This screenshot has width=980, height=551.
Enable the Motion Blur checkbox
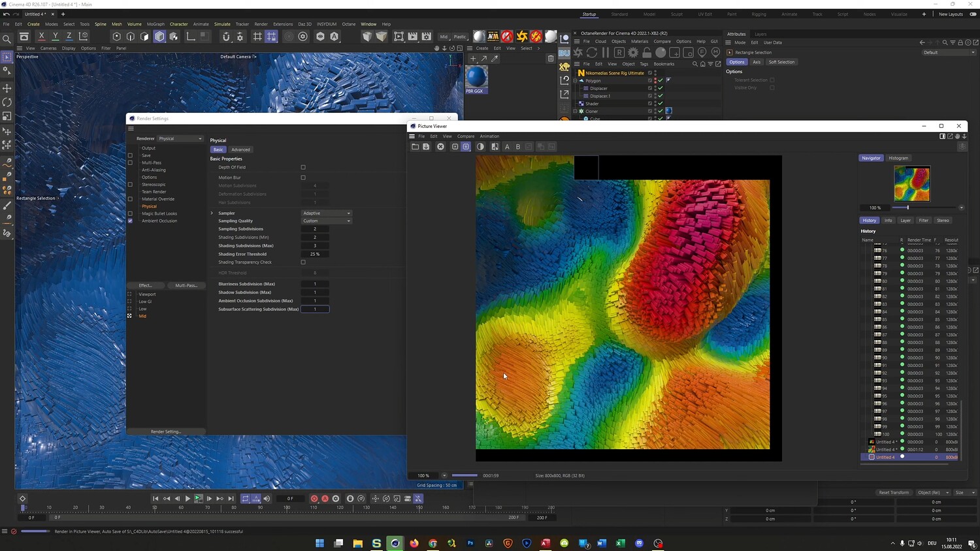click(x=303, y=178)
